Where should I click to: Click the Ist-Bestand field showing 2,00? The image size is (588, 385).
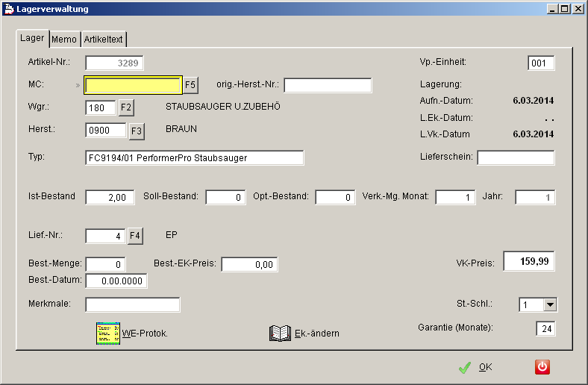pos(110,197)
